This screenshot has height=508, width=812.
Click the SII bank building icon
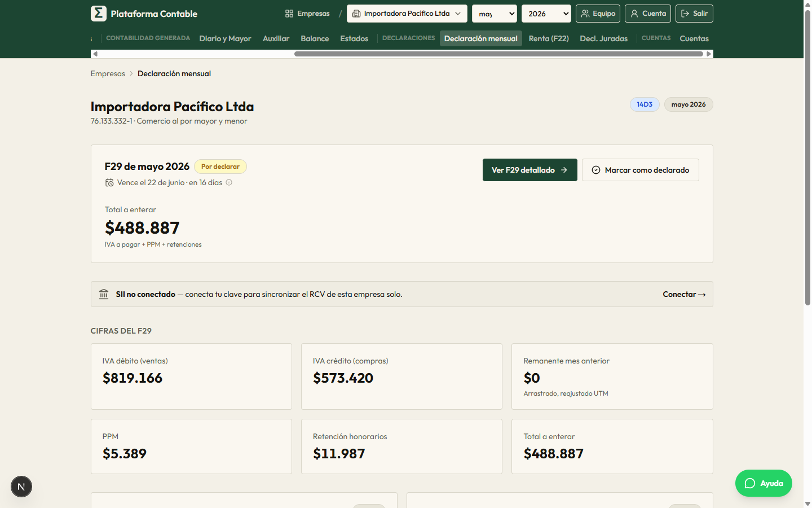[x=104, y=294]
